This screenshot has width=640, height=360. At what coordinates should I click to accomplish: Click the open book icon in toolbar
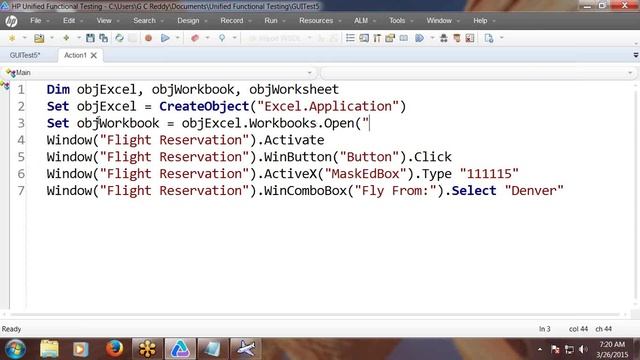(x=404, y=38)
